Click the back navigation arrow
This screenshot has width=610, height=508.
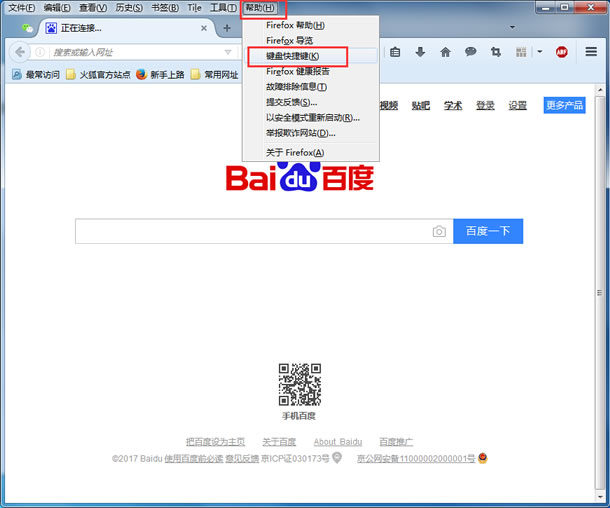click(x=19, y=52)
